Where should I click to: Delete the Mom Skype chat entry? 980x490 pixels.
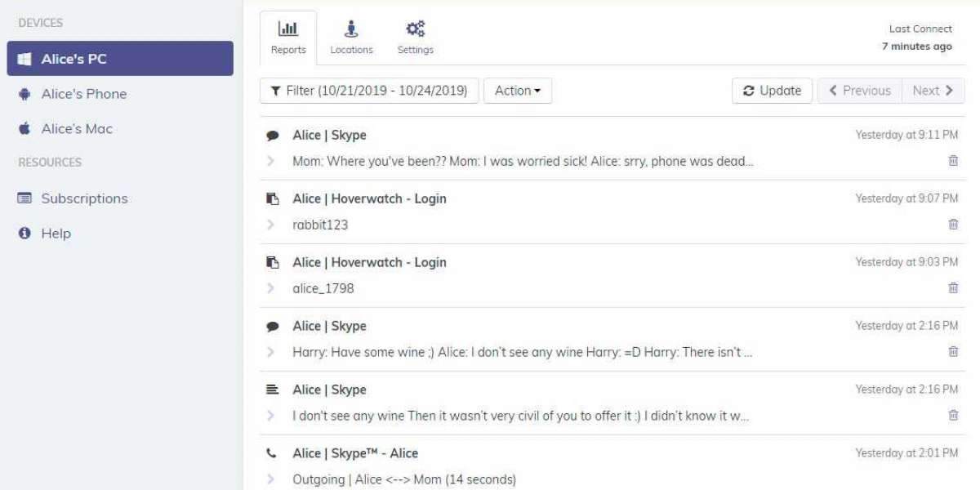pos(953,161)
